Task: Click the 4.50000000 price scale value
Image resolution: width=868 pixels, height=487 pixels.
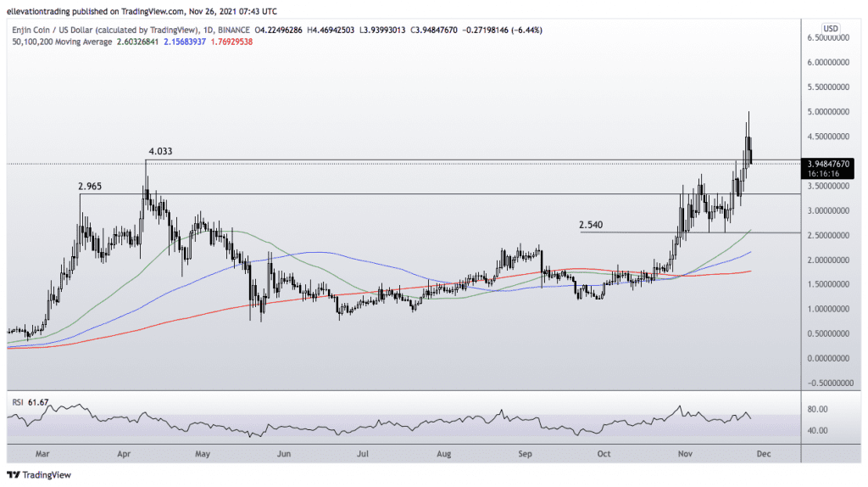Action: tap(828, 137)
